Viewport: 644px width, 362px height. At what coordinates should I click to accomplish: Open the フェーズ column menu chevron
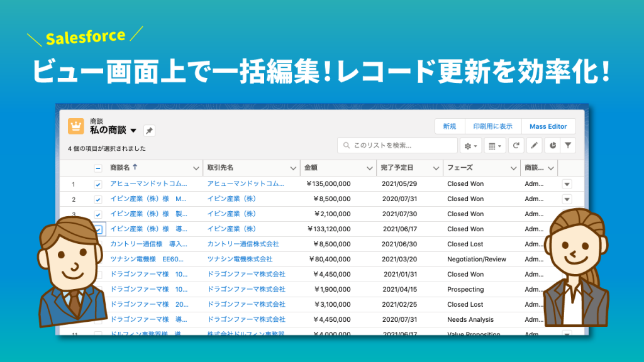[x=513, y=168]
